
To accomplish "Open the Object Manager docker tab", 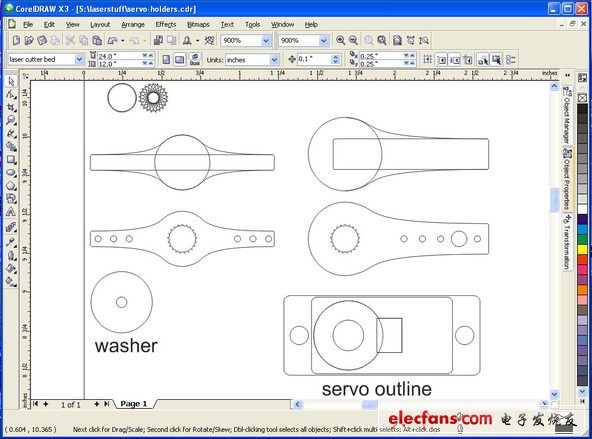I will 567,114.
